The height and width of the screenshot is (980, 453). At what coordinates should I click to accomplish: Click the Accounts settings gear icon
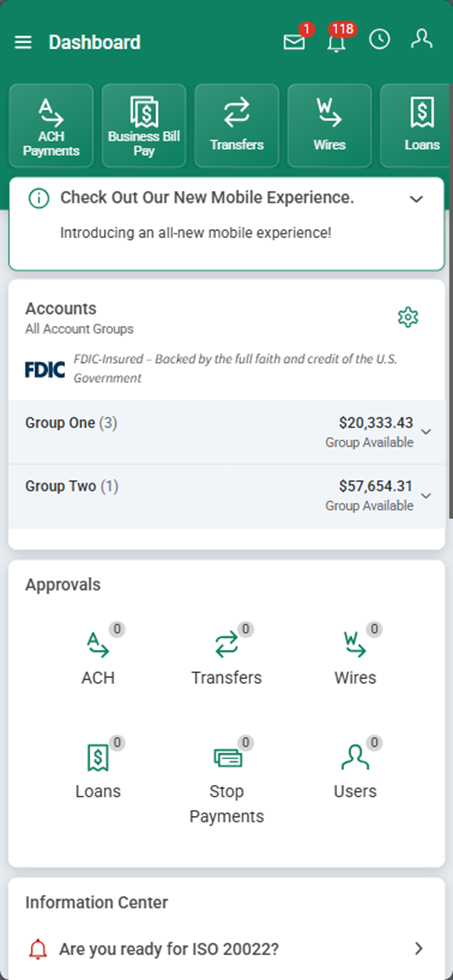408,317
